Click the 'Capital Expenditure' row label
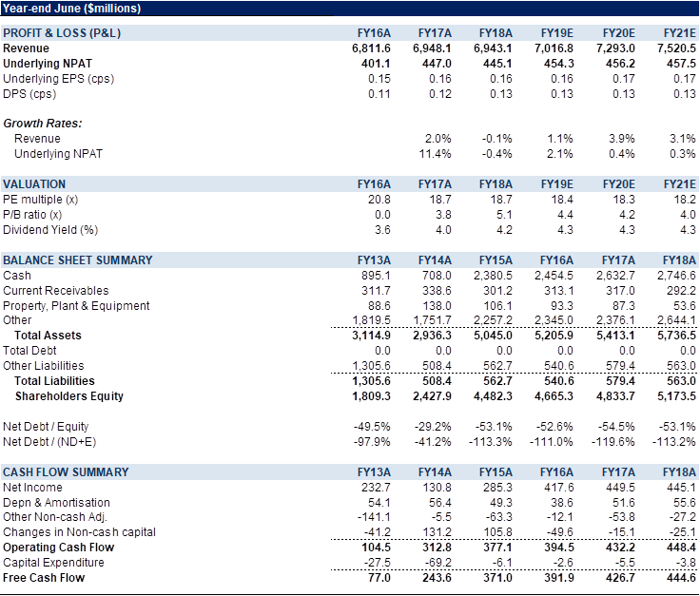Image resolution: width=700 pixels, height=596 pixels. click(53, 563)
